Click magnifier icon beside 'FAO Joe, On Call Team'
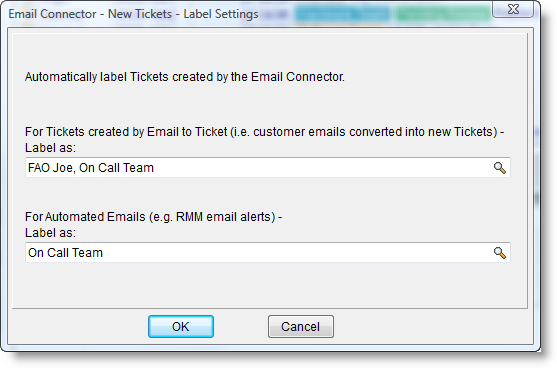 (x=499, y=168)
